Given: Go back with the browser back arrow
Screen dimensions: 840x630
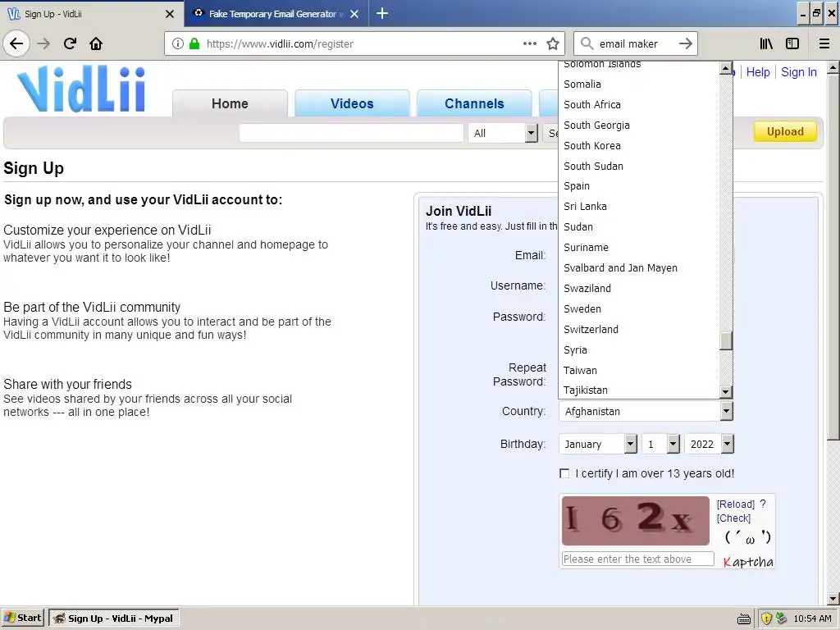Looking at the screenshot, I should point(16,43).
